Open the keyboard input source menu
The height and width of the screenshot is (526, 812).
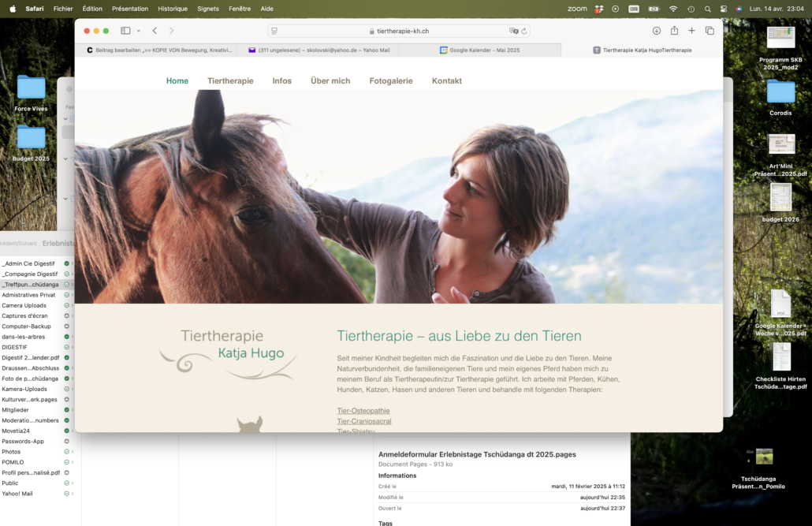[634, 9]
